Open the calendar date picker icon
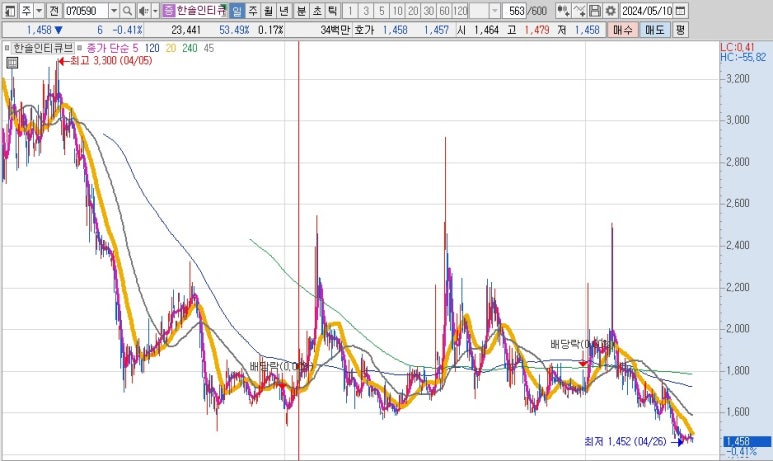This screenshot has width=773, height=461. [x=680, y=10]
